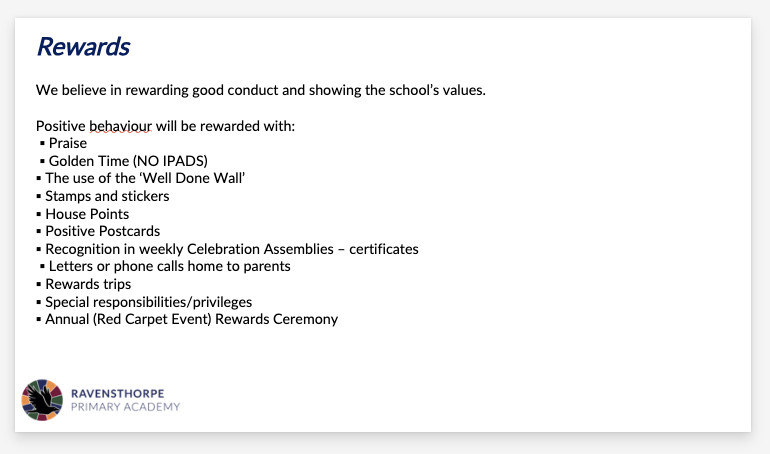The height and width of the screenshot is (454, 770).
Task: Click the 'Praise' bullet item
Action: [68, 143]
